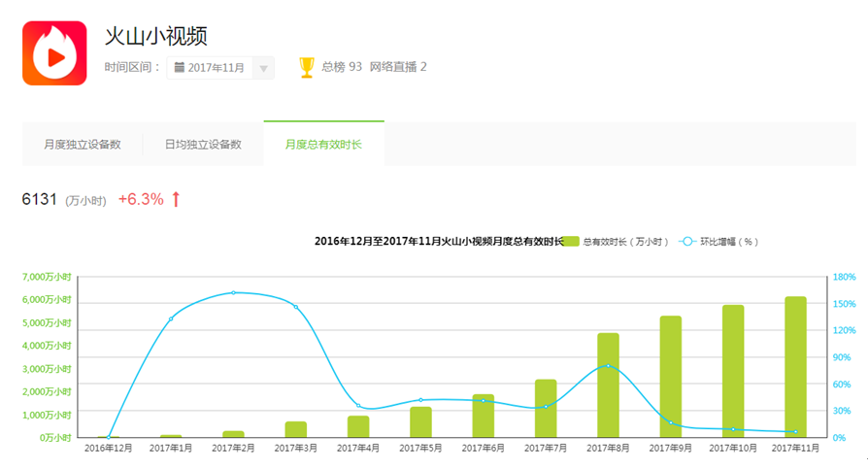This screenshot has width=868, height=469.
Task: Click the calendar icon in date selector
Action: tap(180, 68)
